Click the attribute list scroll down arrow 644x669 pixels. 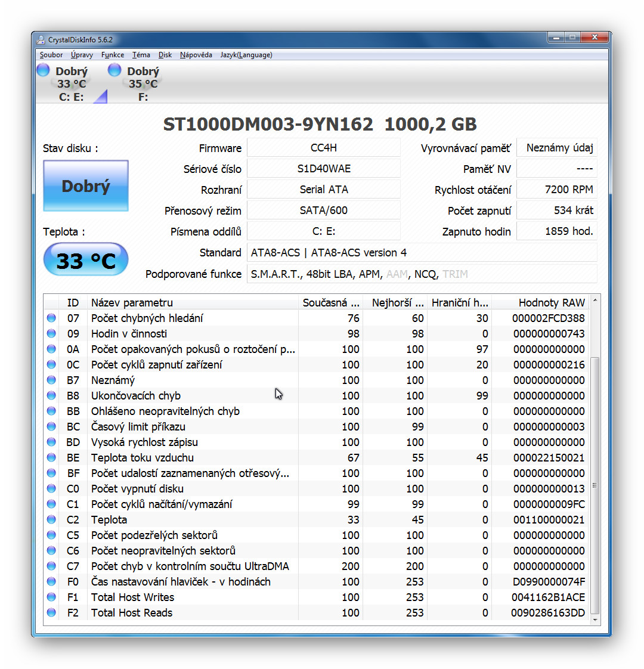(x=595, y=620)
